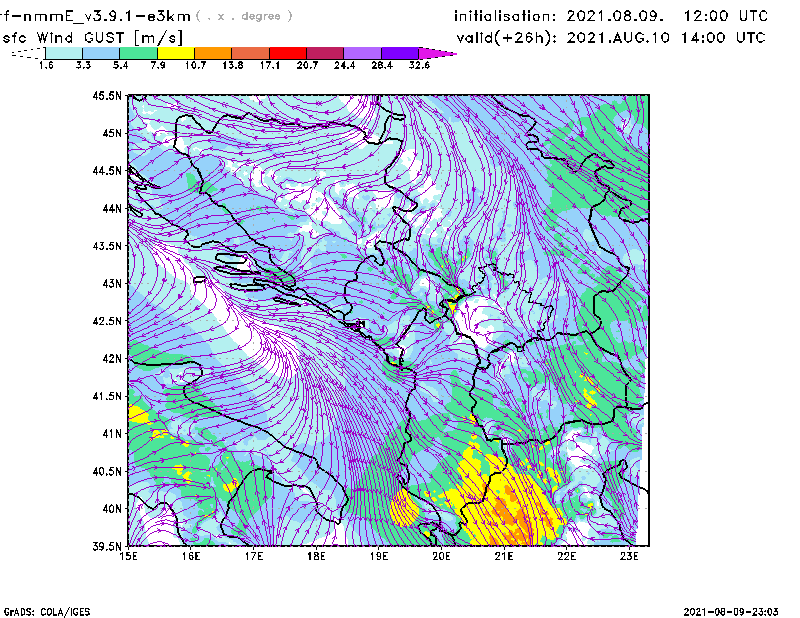Click the legend value 20.7
Screen dimensions: 800x618
point(307,65)
